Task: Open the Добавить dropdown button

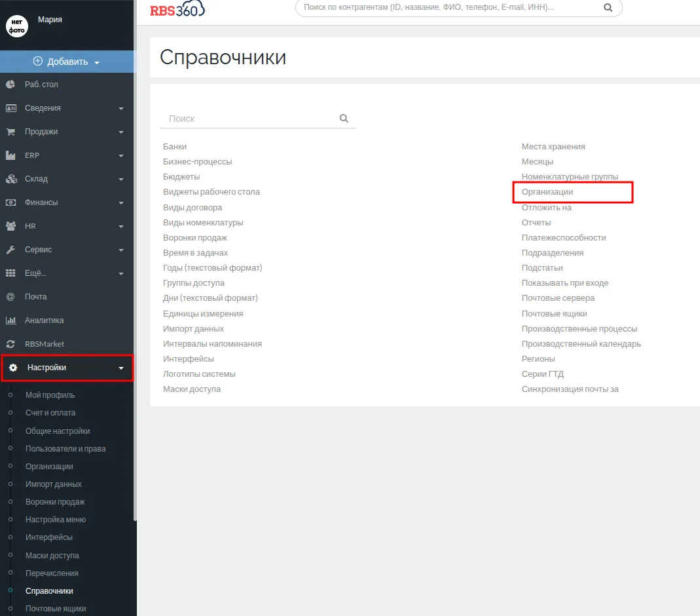Action: [67, 62]
